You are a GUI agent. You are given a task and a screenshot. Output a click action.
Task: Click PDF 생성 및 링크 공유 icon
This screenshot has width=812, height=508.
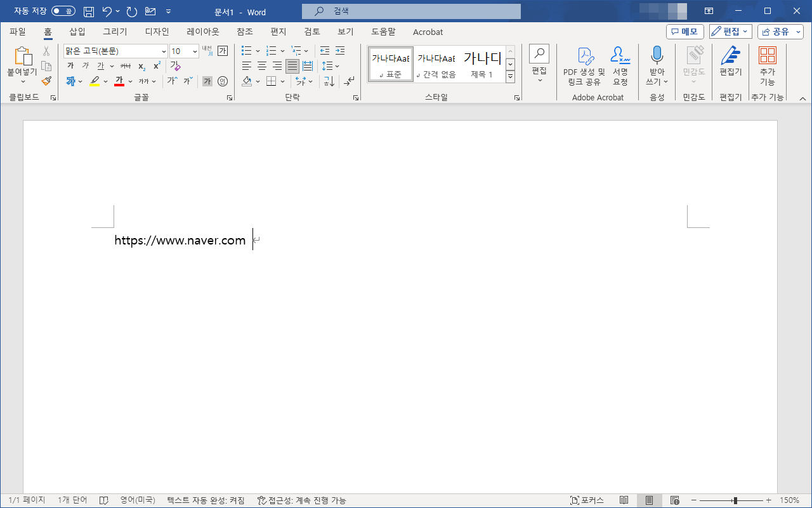(x=584, y=56)
